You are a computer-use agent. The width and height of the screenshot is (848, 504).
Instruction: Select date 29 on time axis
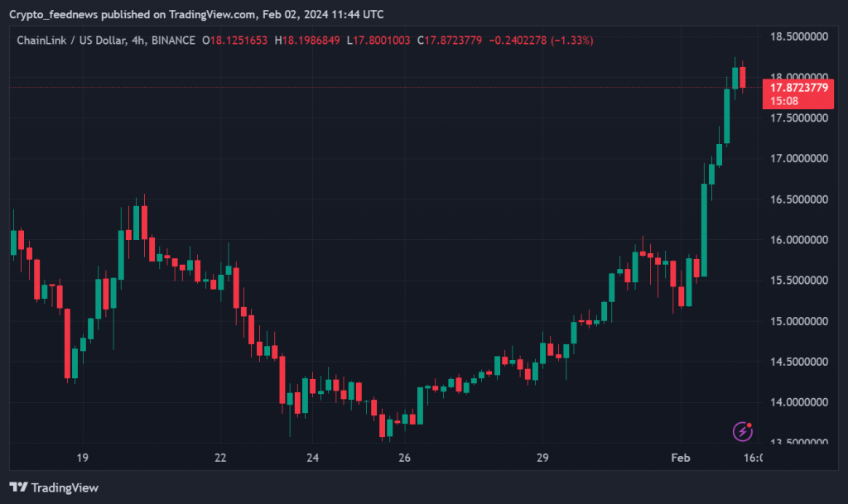[x=542, y=458]
